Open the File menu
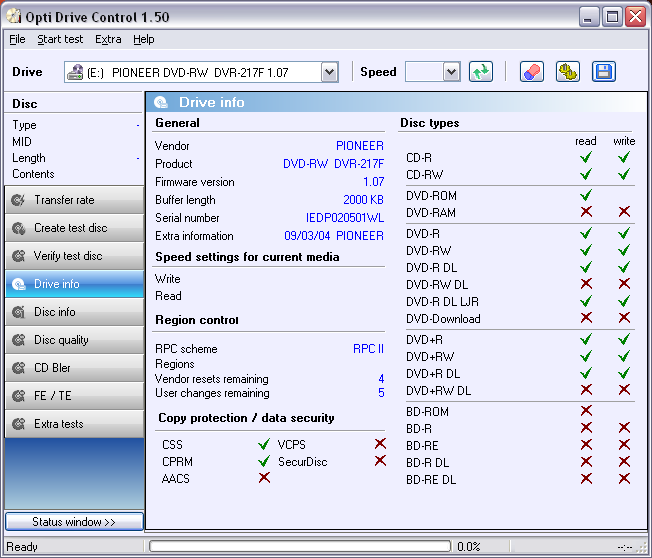The image size is (652, 558). pyautogui.click(x=17, y=39)
